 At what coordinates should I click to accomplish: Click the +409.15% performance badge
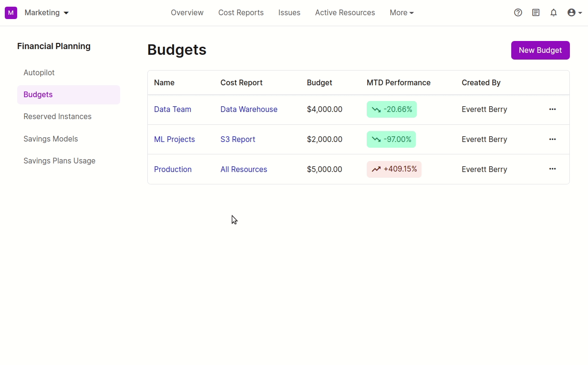[394, 169]
